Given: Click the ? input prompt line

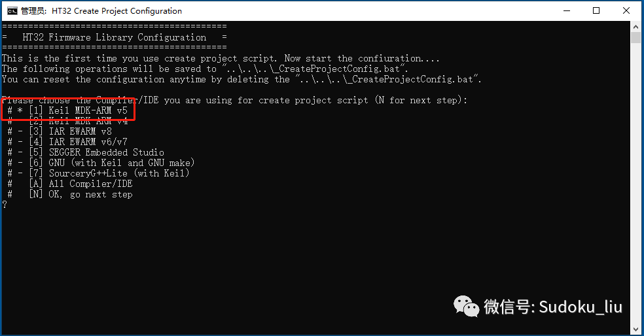Looking at the screenshot, I should (x=5, y=205).
